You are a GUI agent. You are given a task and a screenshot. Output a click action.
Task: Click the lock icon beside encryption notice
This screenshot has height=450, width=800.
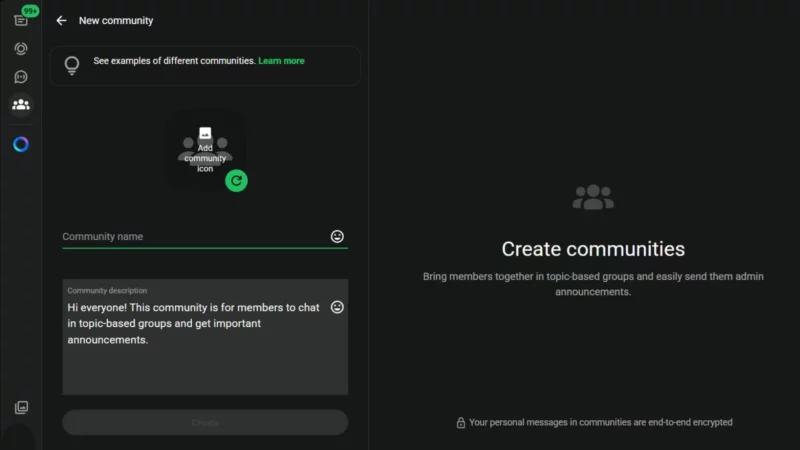[461, 422]
